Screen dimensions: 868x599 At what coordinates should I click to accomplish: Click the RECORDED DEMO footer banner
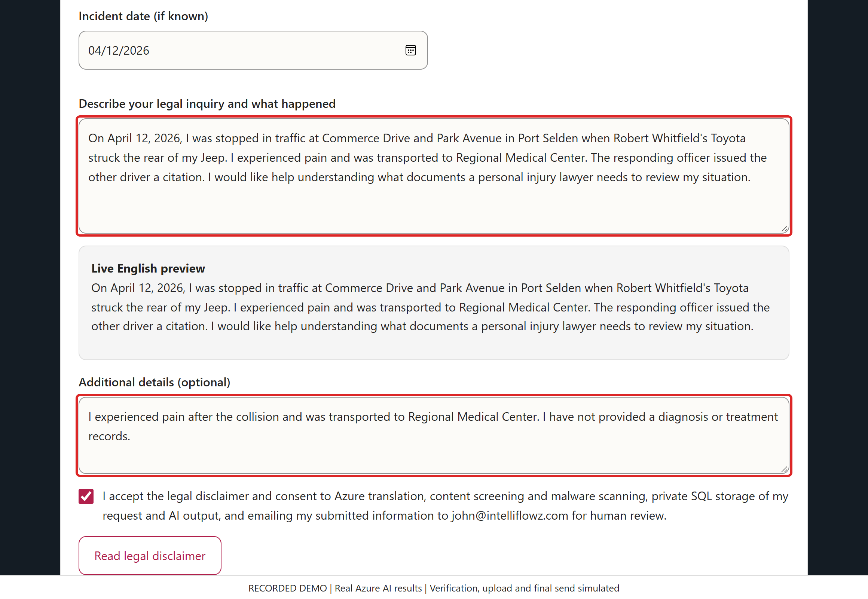[434, 588]
